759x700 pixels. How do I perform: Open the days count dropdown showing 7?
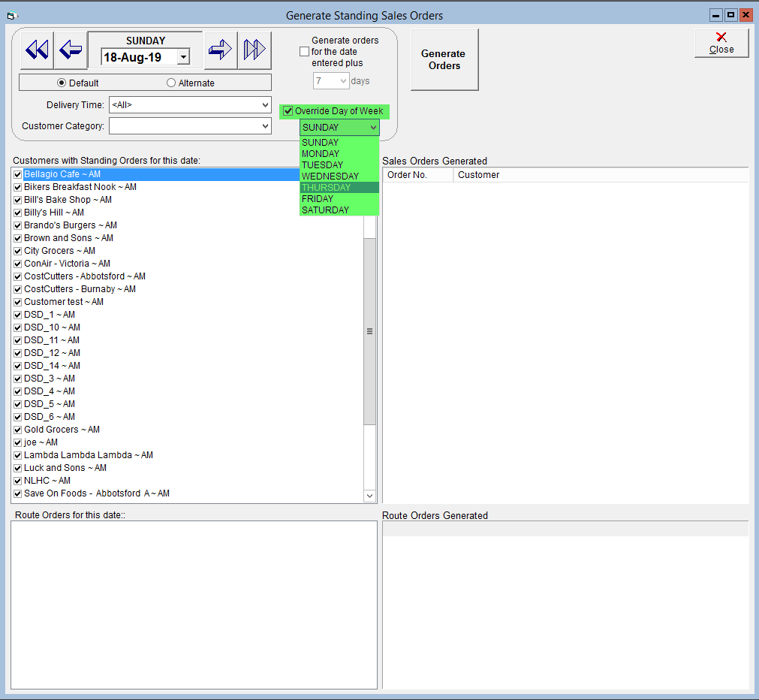tap(342, 81)
